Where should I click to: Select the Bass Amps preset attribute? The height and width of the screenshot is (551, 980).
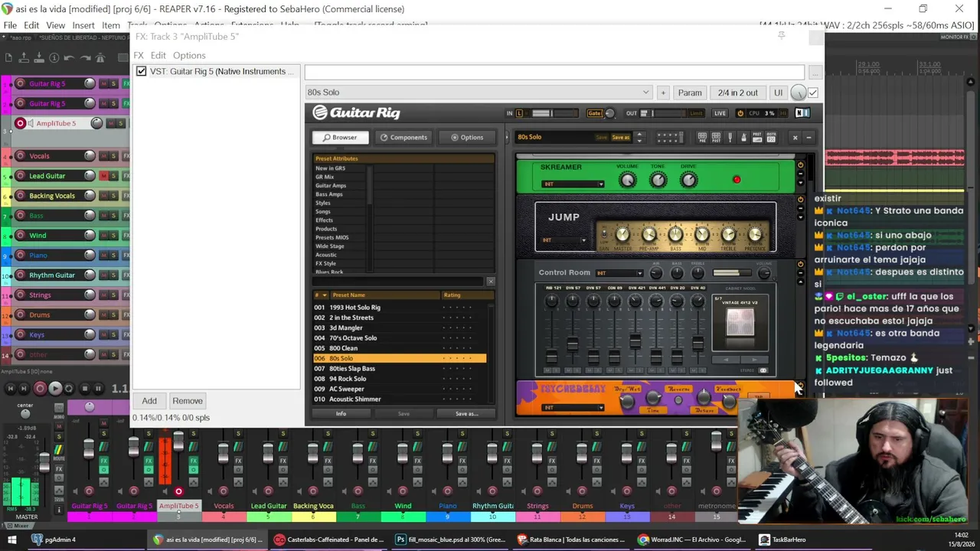(x=329, y=194)
